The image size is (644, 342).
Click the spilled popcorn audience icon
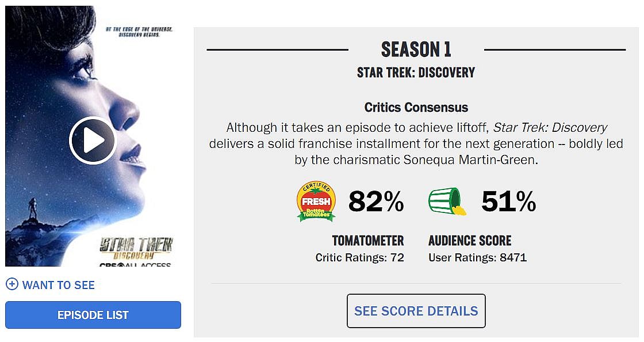click(447, 201)
